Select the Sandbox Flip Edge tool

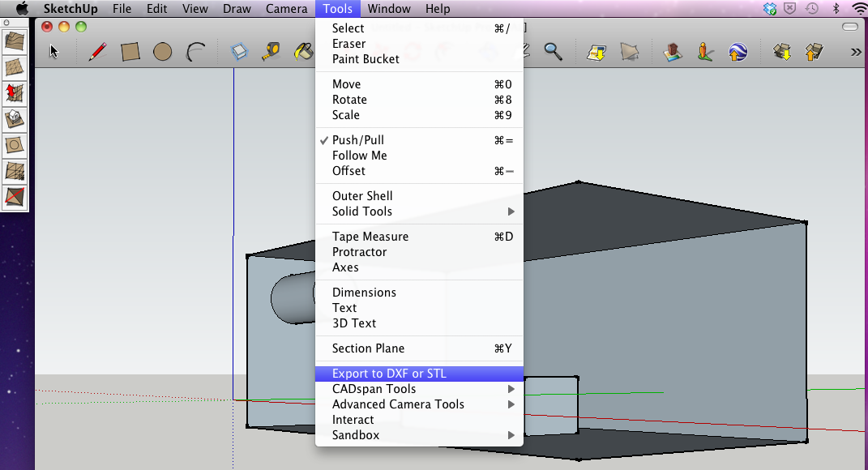[x=15, y=197]
